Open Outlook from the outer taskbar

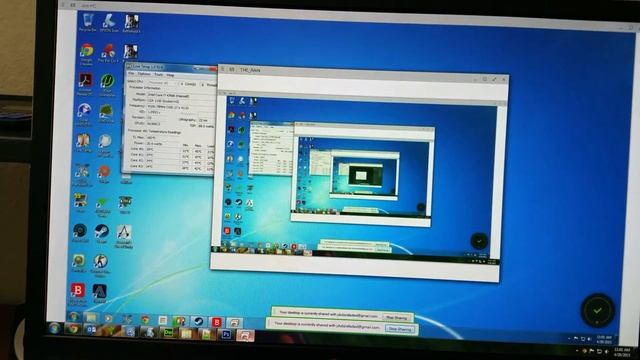coord(91,330)
